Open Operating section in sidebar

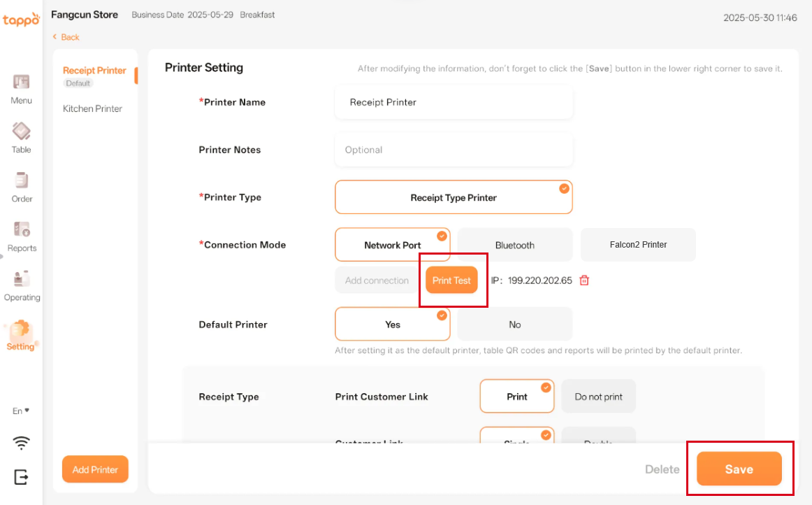(x=22, y=279)
